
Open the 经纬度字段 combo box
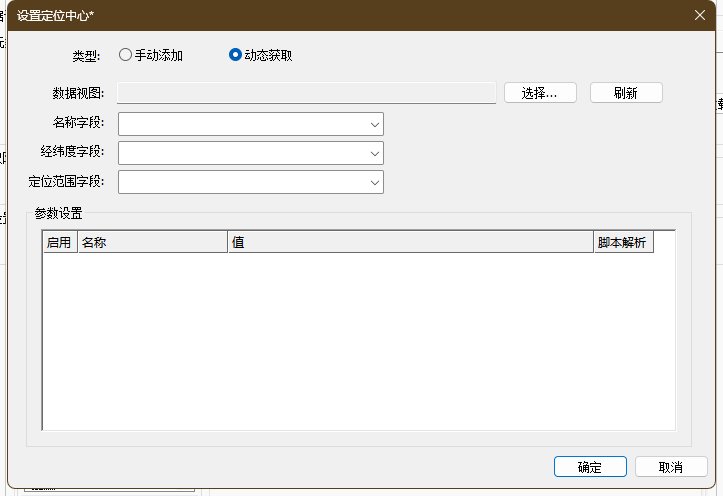pyautogui.click(x=374, y=153)
